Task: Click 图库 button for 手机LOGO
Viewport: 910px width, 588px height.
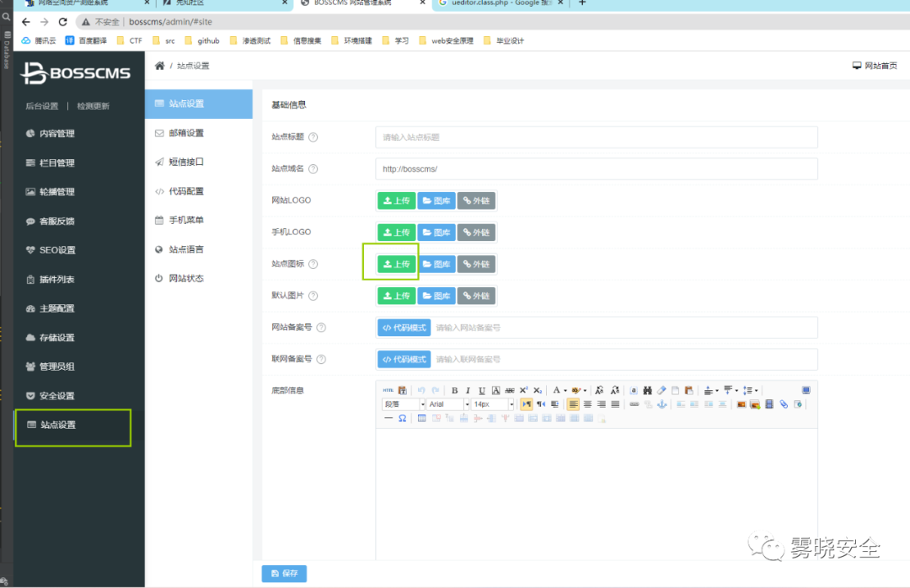Action: (x=436, y=233)
